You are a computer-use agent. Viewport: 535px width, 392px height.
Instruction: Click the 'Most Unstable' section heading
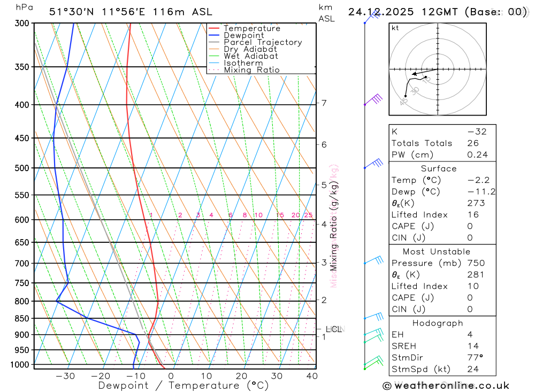click(x=437, y=252)
